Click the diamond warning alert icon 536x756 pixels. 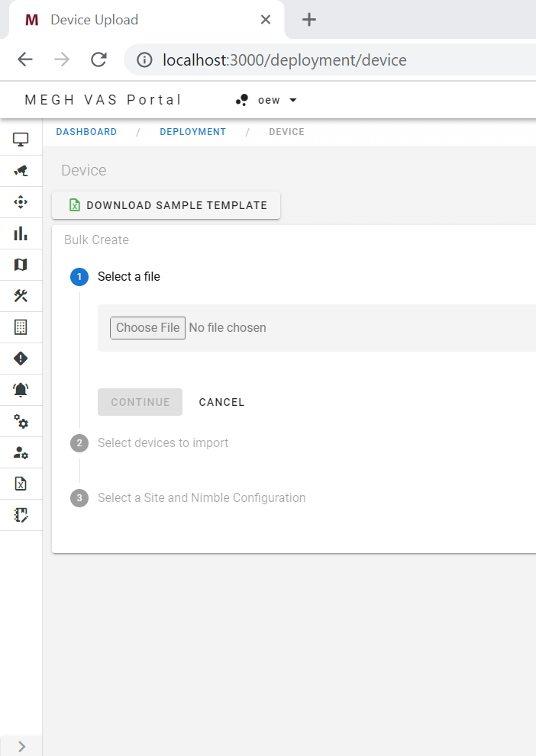click(21, 359)
